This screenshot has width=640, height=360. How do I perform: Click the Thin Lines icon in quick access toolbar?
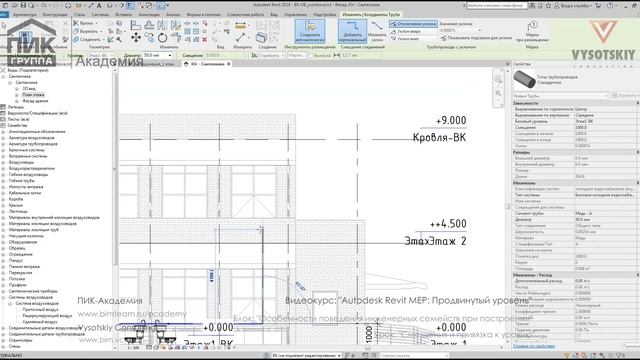tap(130, 5)
